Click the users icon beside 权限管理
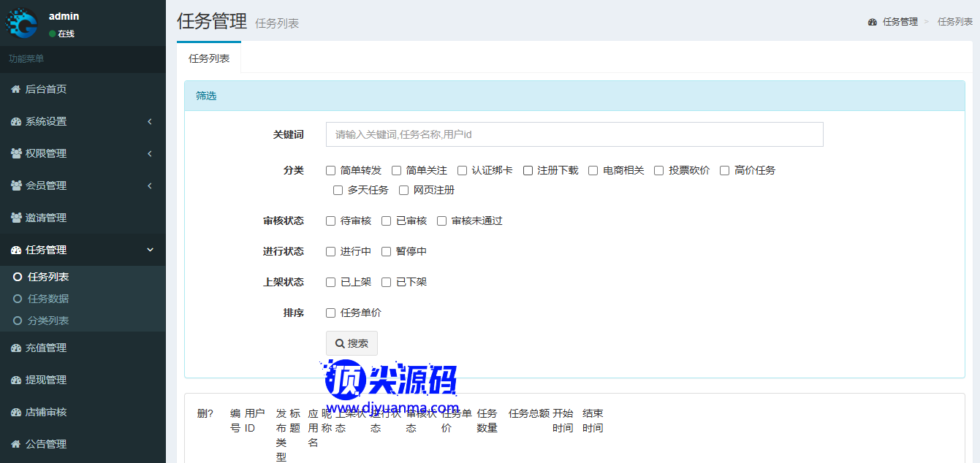The width and height of the screenshot is (980, 463). 15,153
